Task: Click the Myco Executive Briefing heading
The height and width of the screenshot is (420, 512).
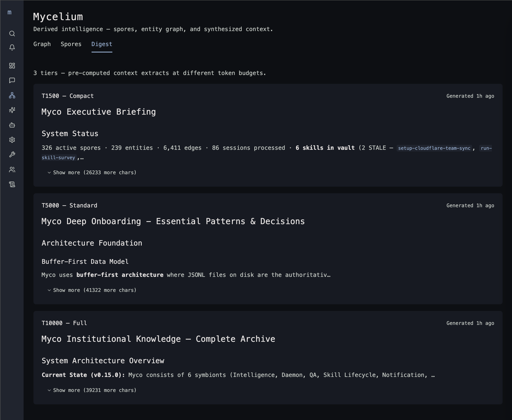Action: [x=99, y=112]
